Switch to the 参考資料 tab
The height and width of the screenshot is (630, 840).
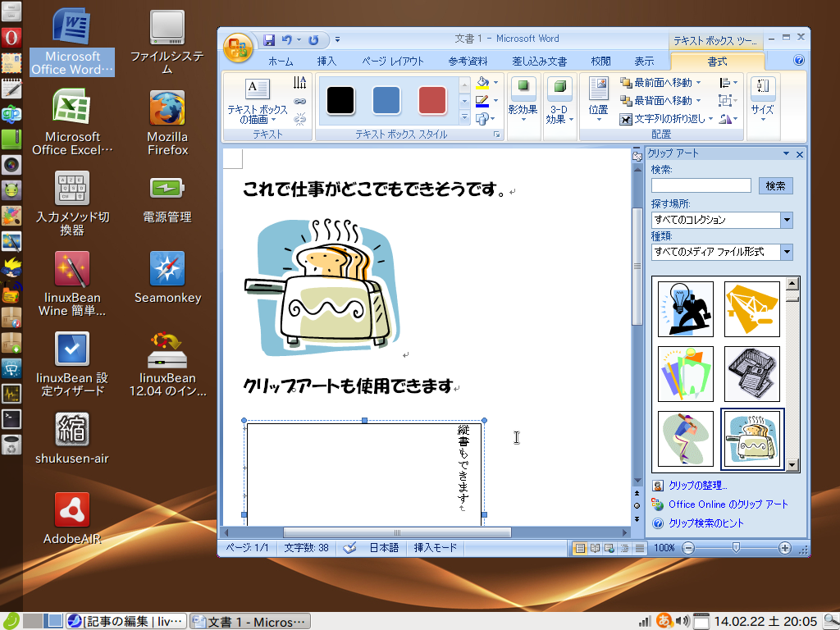[x=468, y=61]
